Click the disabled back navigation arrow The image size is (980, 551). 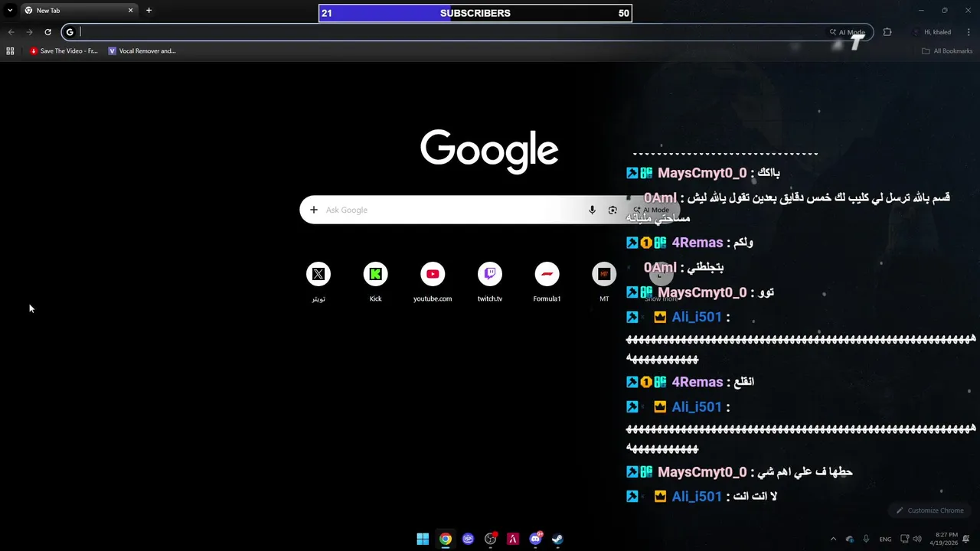point(11,32)
